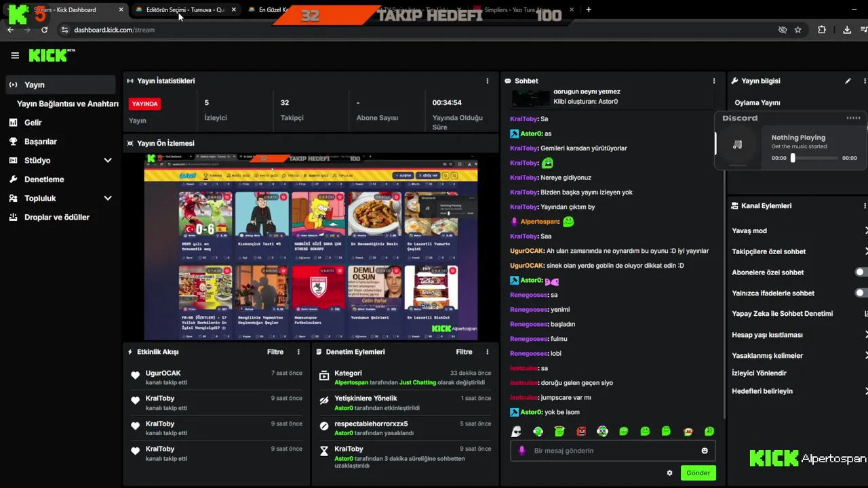The height and width of the screenshot is (488, 868).
Task: Click İzleyici Yönlendir channel action
Action: [759, 373]
